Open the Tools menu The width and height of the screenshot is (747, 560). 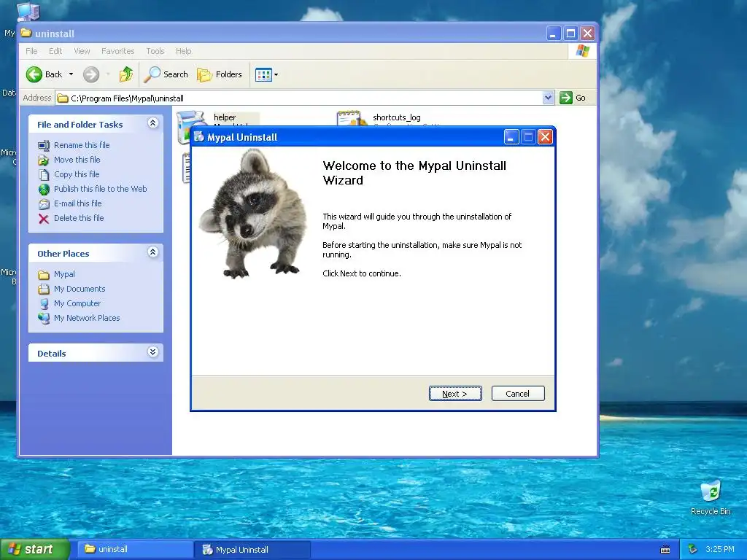[155, 51]
